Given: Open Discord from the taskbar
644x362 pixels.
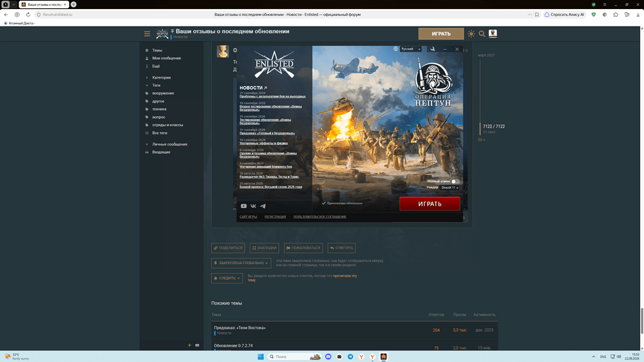Looking at the screenshot, I should (x=328, y=357).
